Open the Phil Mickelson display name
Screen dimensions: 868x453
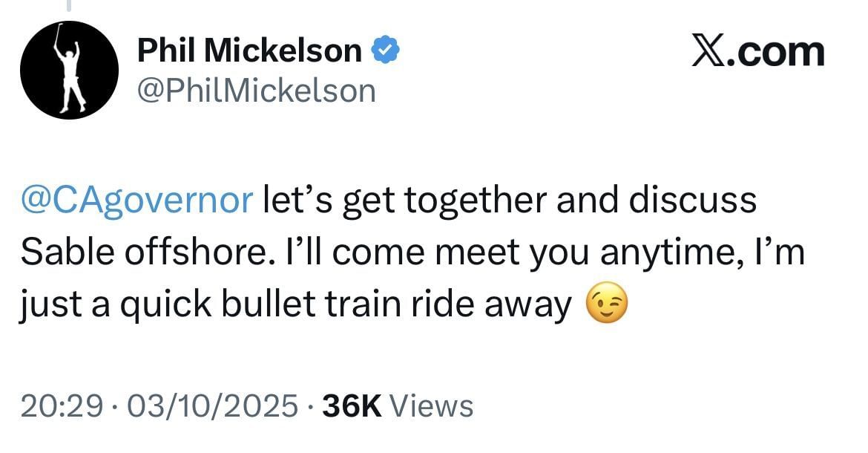[249, 50]
